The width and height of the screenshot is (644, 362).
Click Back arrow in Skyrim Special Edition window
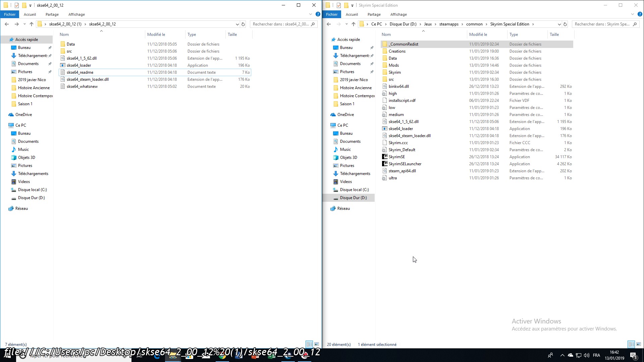329,24
